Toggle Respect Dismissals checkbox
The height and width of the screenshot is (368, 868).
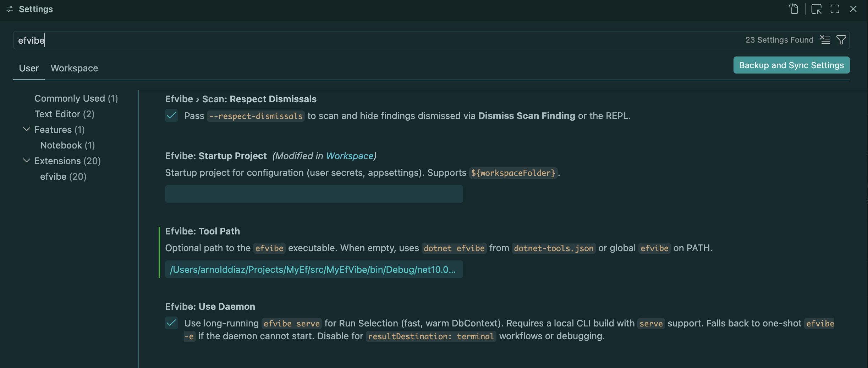(171, 115)
